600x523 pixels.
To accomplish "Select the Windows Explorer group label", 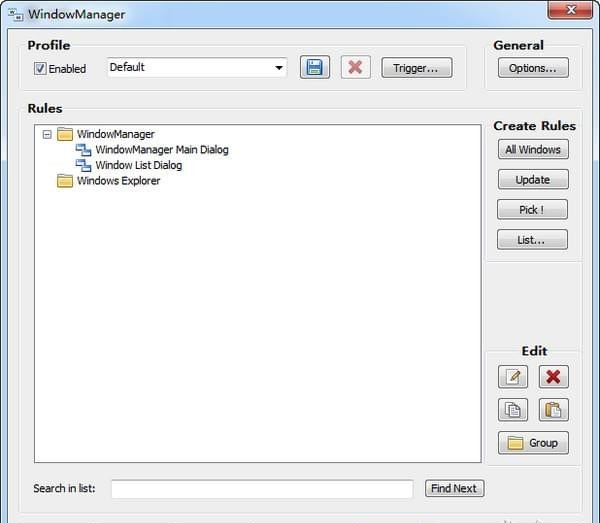I will pos(118,181).
